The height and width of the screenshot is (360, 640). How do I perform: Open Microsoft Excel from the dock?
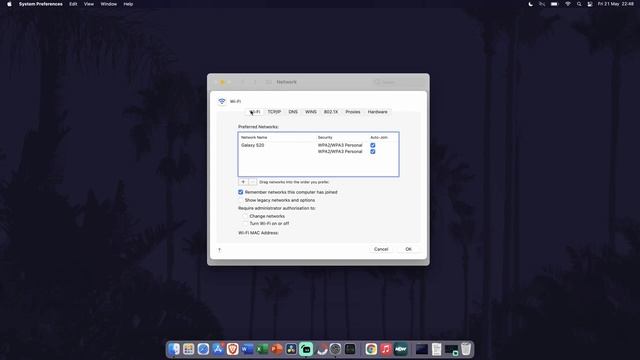point(262,349)
